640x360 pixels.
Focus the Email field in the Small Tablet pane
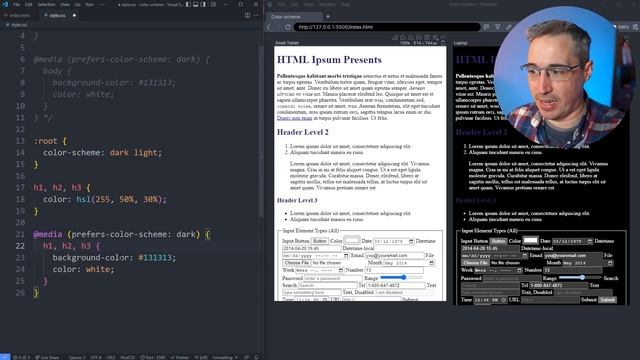pyautogui.click(x=395, y=256)
